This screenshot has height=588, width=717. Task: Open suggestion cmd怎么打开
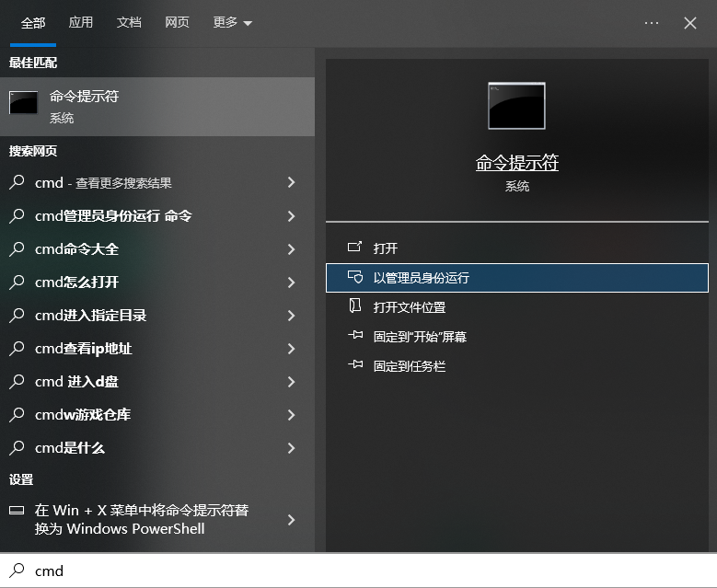(157, 282)
